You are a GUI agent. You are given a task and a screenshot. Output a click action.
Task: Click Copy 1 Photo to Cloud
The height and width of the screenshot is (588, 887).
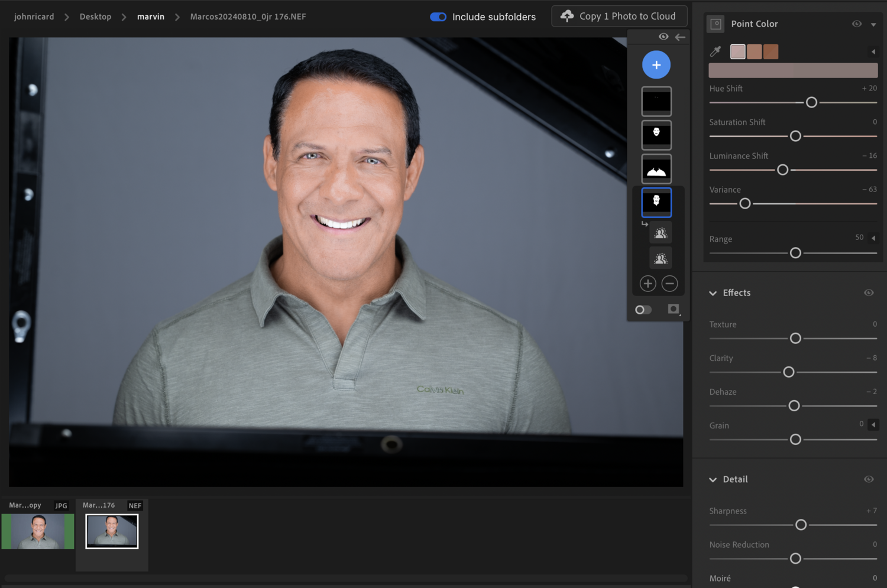tap(619, 16)
